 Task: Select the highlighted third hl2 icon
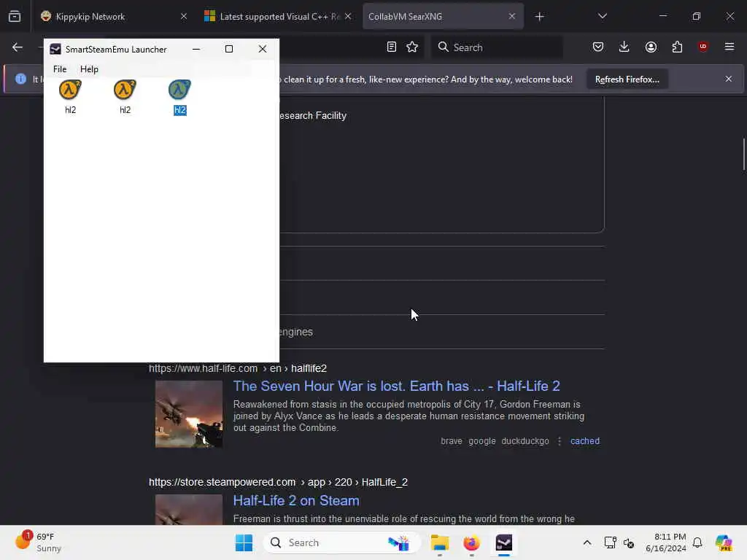[x=179, y=97]
